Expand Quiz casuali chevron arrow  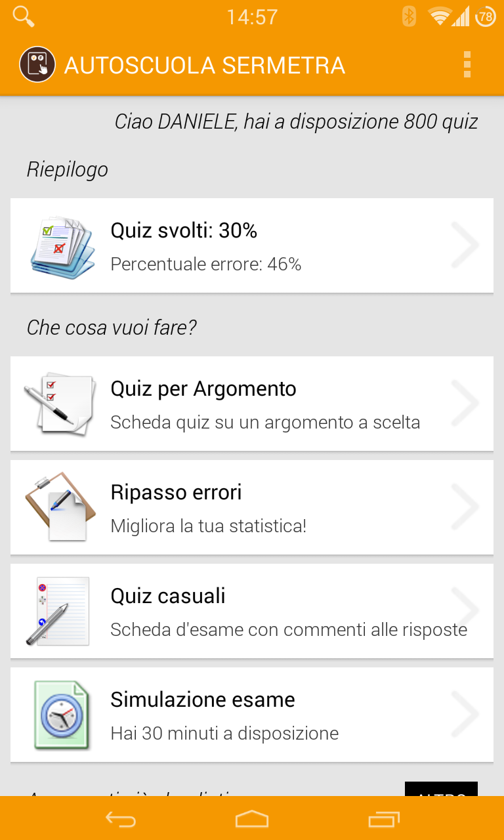[x=466, y=610]
